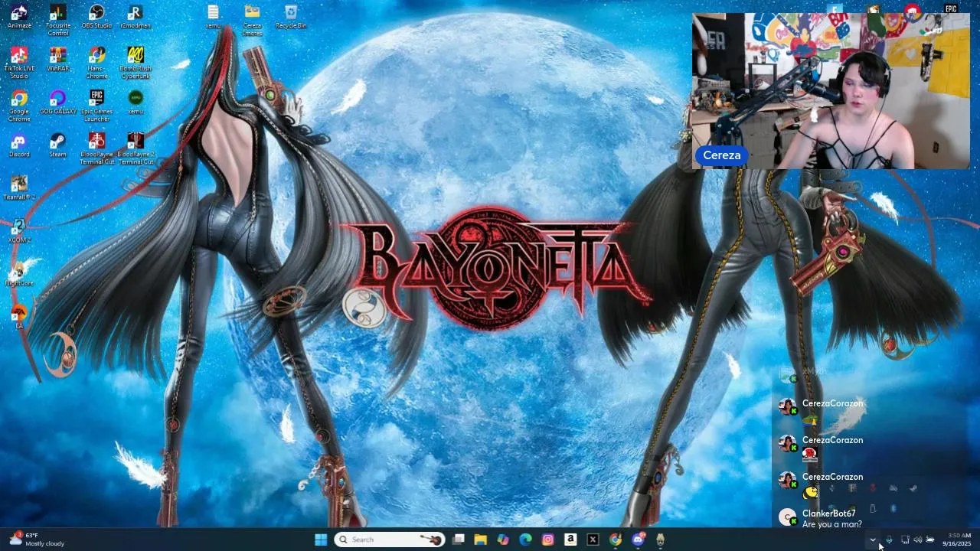Launch the green xemu emulator shortcut

coord(136,103)
